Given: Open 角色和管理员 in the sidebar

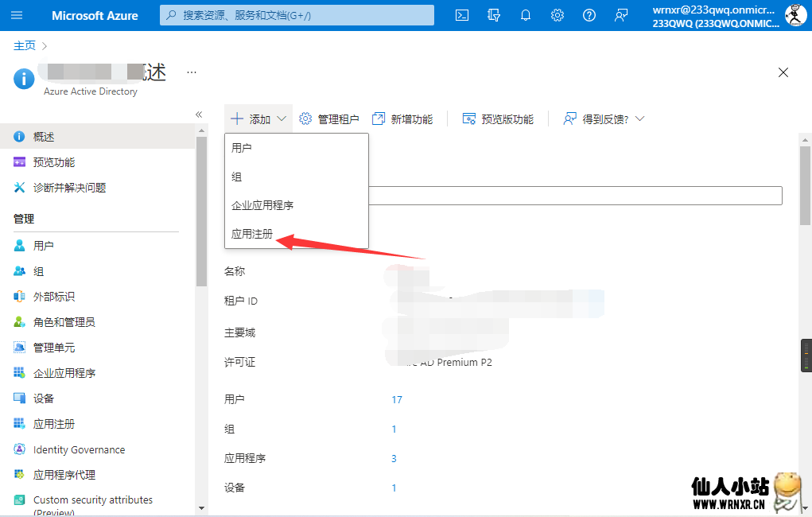Looking at the screenshot, I should click(x=97, y=322).
